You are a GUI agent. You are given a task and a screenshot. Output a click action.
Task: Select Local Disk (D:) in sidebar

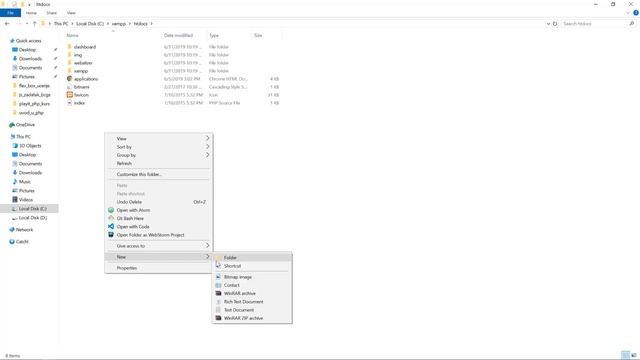tap(33, 218)
